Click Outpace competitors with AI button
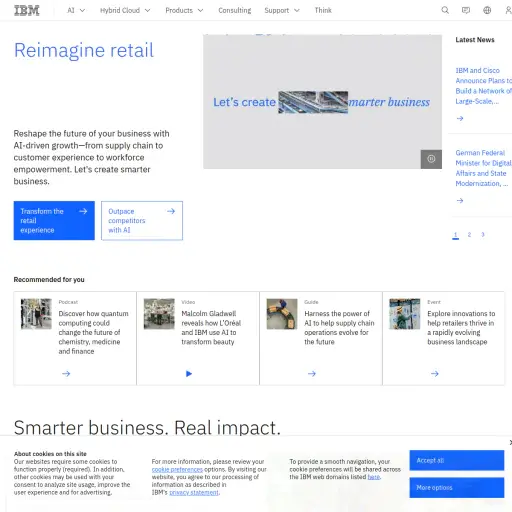The width and height of the screenshot is (512, 512). (142, 220)
